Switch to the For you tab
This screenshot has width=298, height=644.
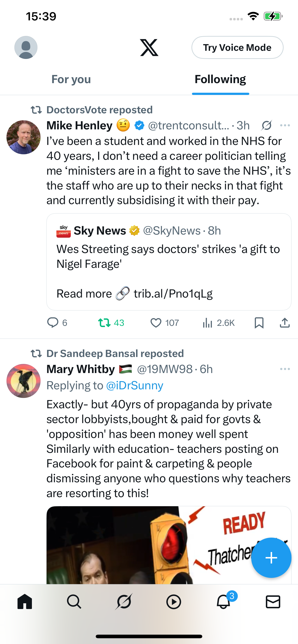pyautogui.click(x=71, y=79)
